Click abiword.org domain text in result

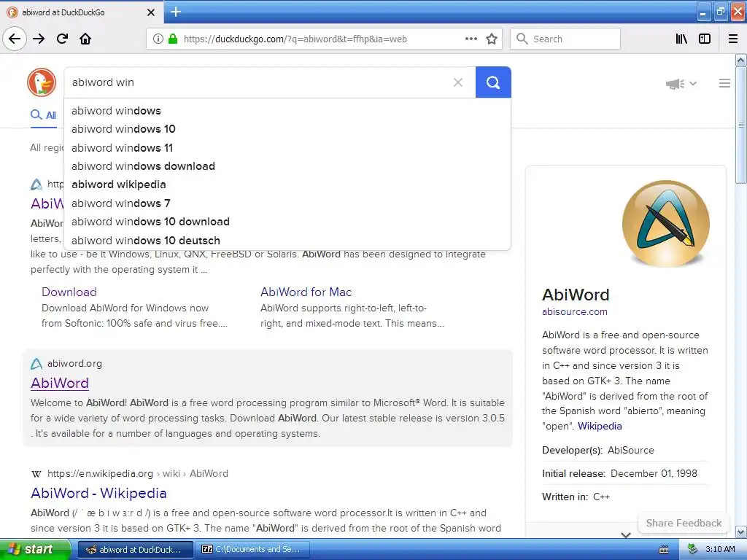pyautogui.click(x=74, y=364)
